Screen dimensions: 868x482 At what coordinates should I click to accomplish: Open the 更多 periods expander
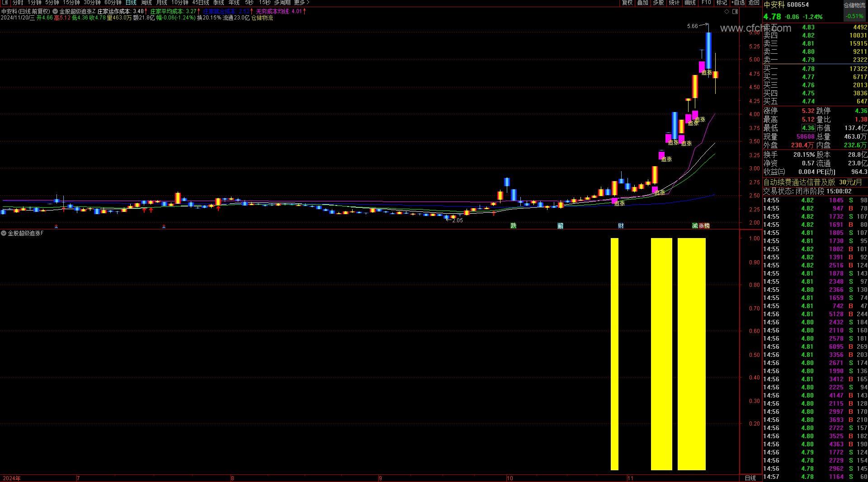pyautogui.click(x=302, y=3)
